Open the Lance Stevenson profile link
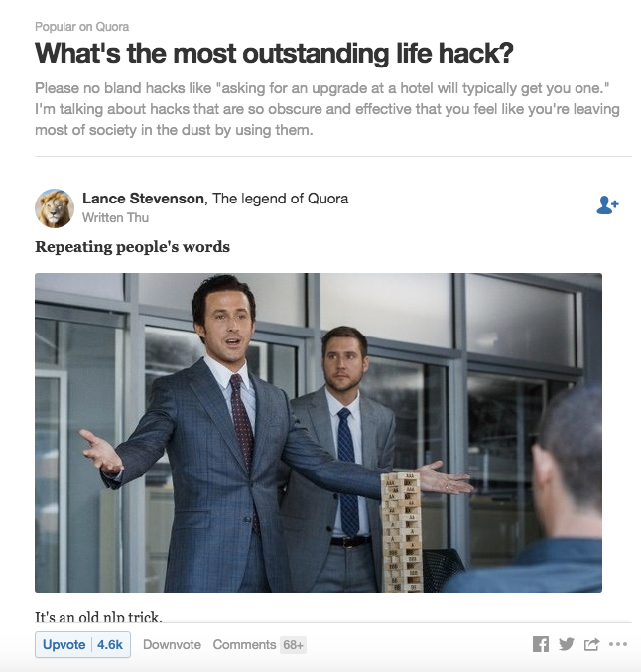641x672 pixels. (144, 199)
